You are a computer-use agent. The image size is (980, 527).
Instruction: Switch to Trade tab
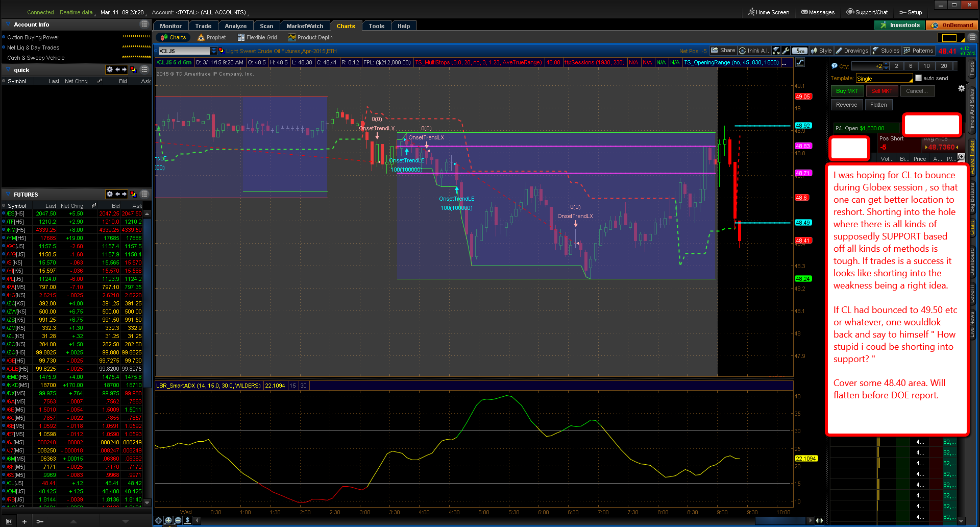pos(203,26)
